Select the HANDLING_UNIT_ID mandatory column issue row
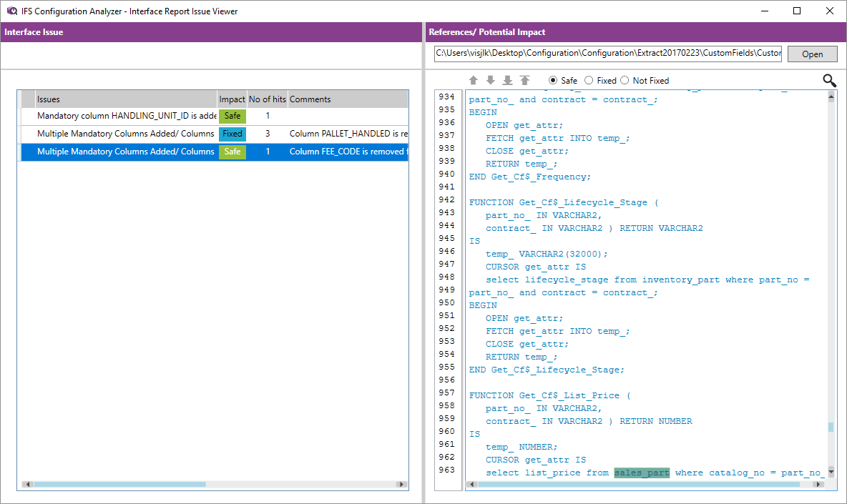 pyautogui.click(x=127, y=116)
